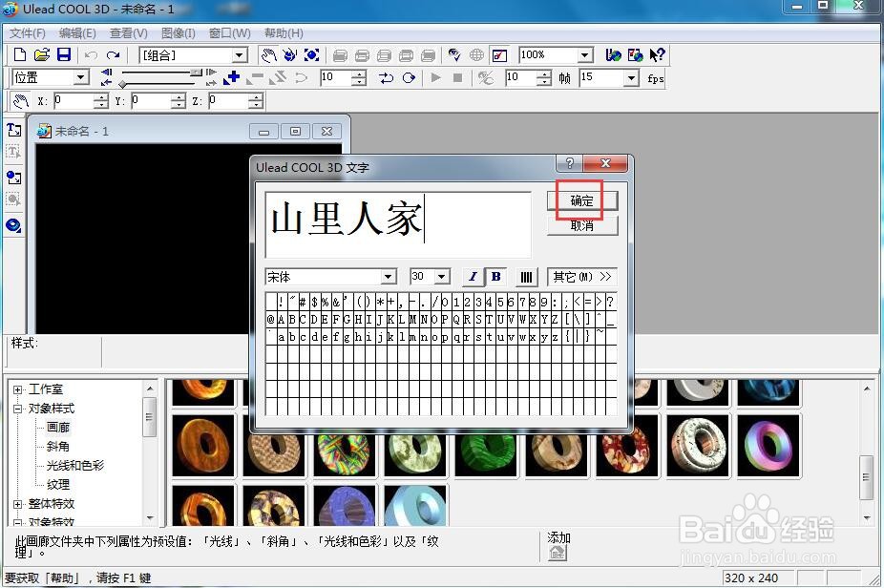Click the pink-purple gradient ring thumbnail
This screenshot has height=588, width=884.
[768, 446]
